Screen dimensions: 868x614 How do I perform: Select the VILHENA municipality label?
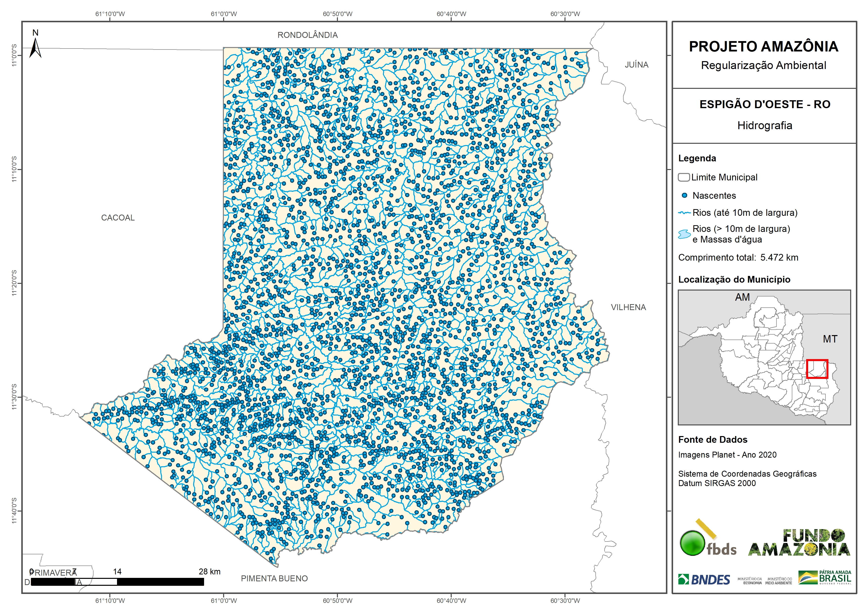tap(628, 308)
